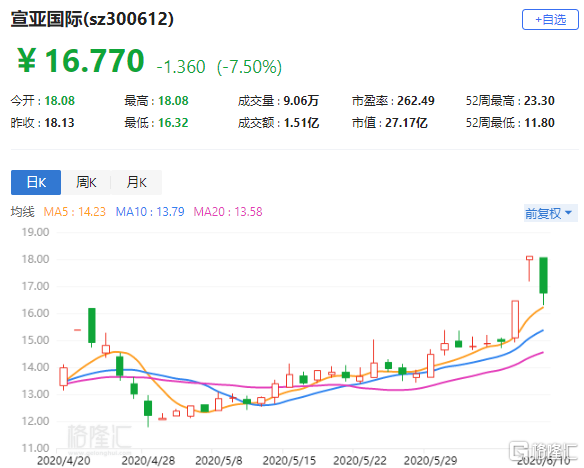Select current price ¥16.770

click(x=81, y=61)
